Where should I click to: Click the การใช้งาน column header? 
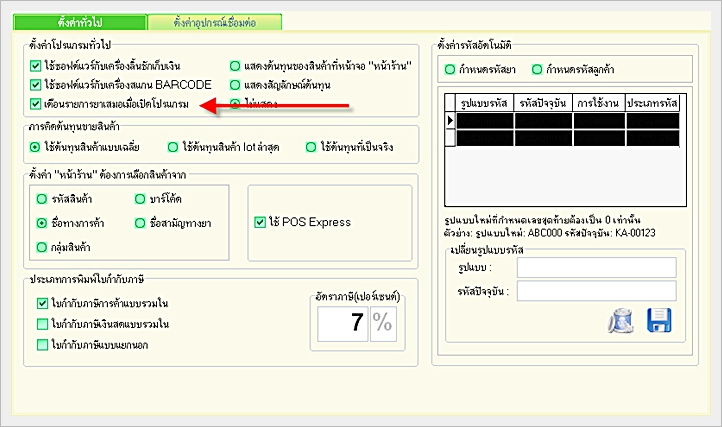click(x=599, y=103)
